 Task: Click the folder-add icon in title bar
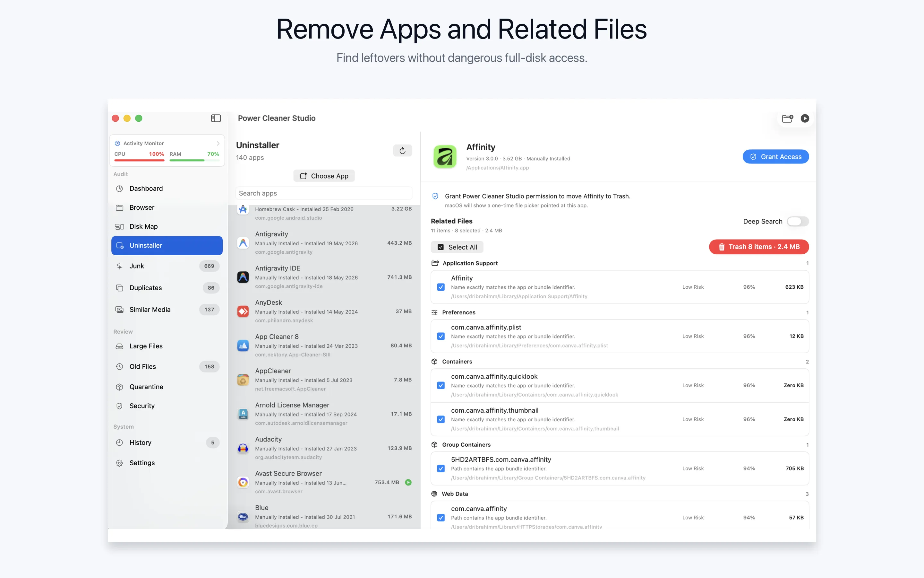(787, 118)
